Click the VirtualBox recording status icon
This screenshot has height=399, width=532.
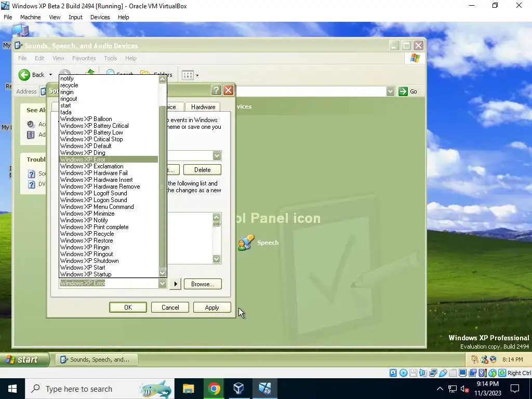[472, 373]
